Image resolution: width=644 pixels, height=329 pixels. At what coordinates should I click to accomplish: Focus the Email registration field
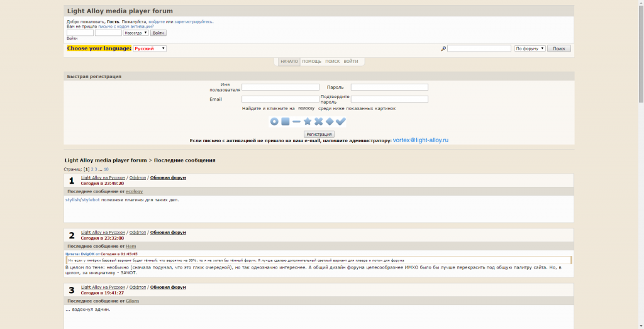pos(280,99)
